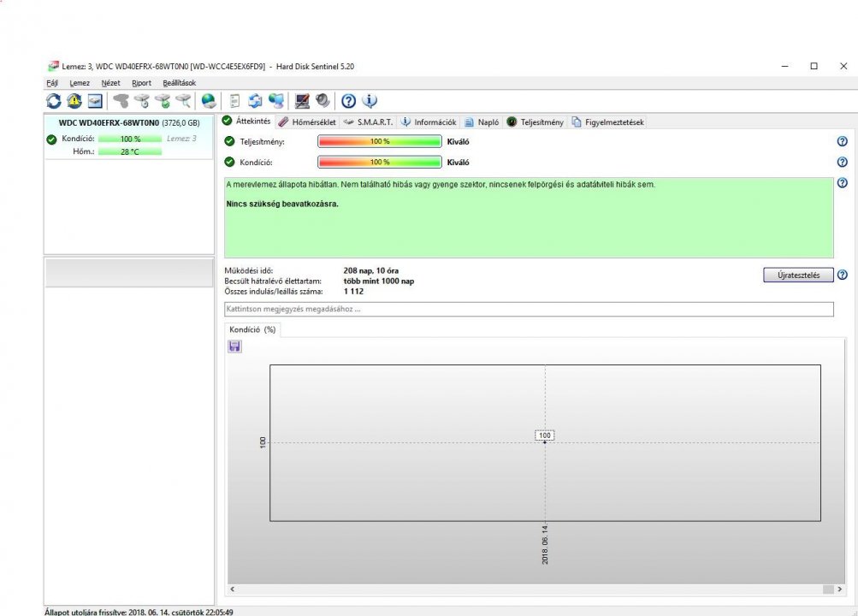858x616 pixels.
Task: Open the Riport menu
Action: point(141,83)
